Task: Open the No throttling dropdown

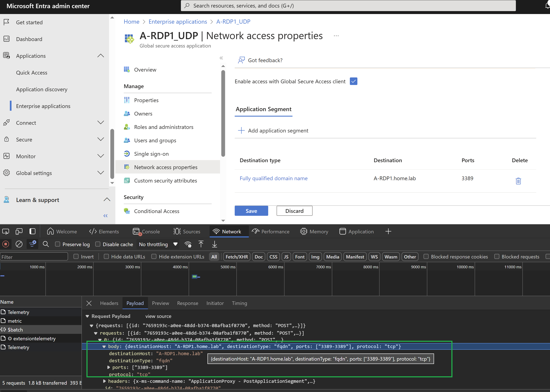Action: [158, 244]
